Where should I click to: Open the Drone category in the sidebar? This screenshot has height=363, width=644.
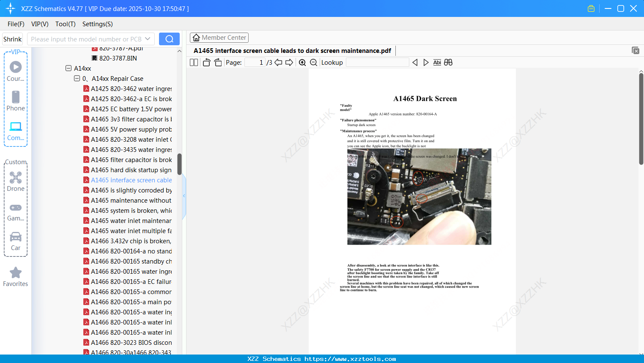click(x=16, y=181)
